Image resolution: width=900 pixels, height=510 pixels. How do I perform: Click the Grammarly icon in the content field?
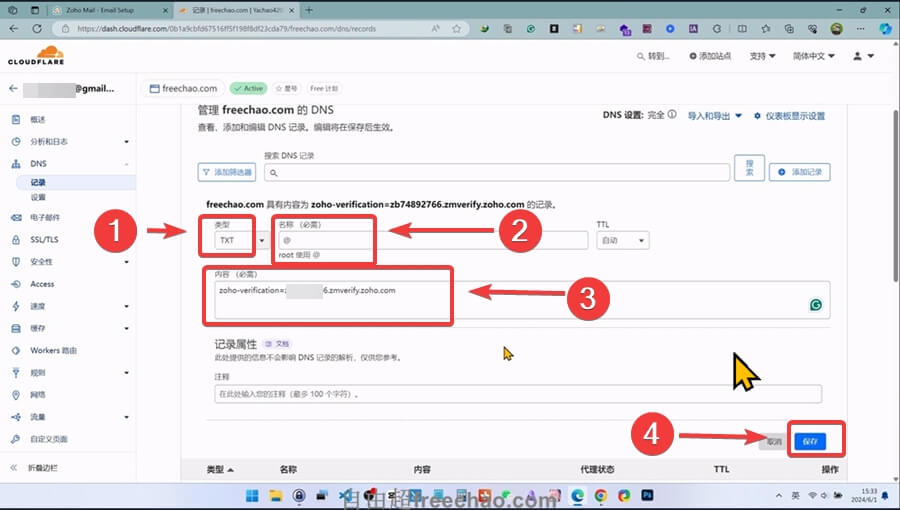pos(816,305)
